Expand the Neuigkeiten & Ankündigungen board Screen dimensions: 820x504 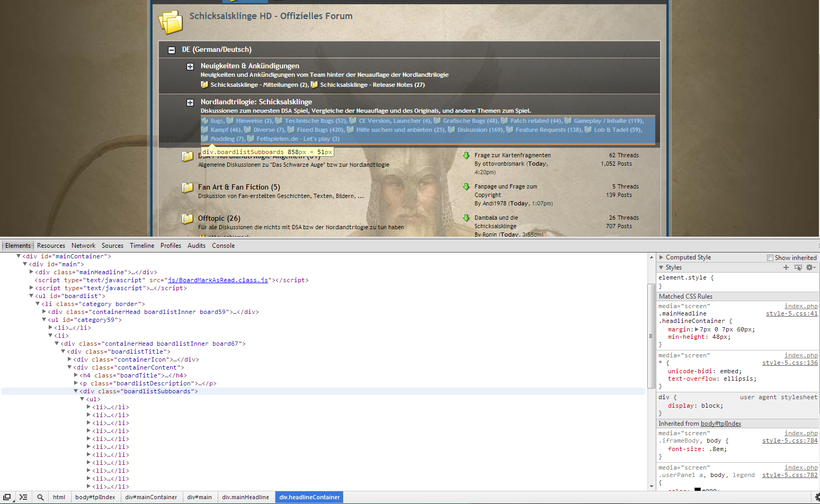click(x=190, y=67)
